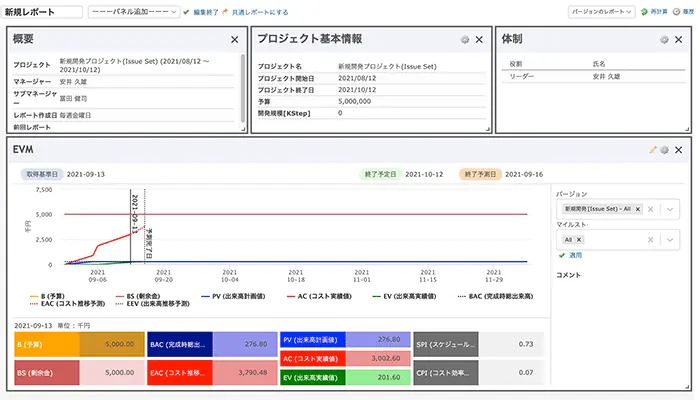This screenshot has height=400, width=700.
Task: Click the AC value 3,002.60
Action: [386, 358]
